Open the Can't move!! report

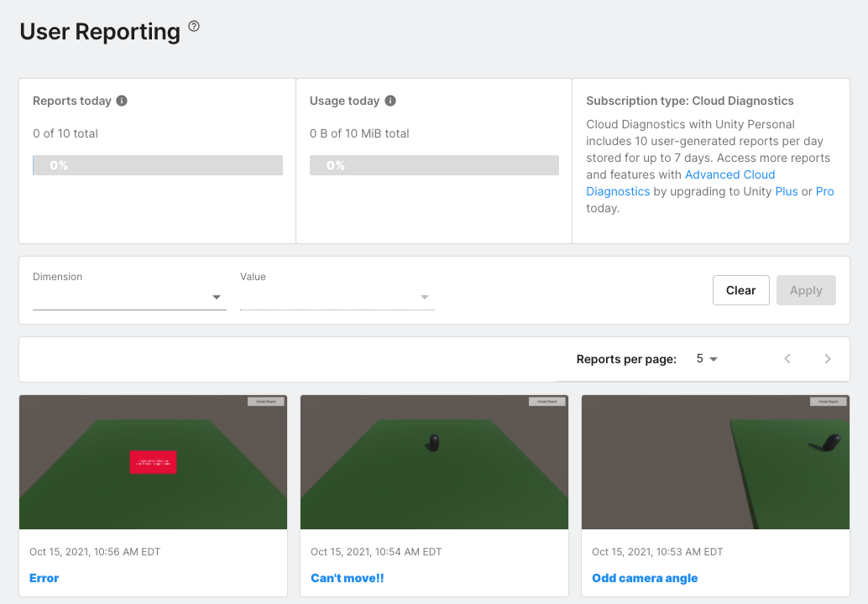(x=347, y=578)
